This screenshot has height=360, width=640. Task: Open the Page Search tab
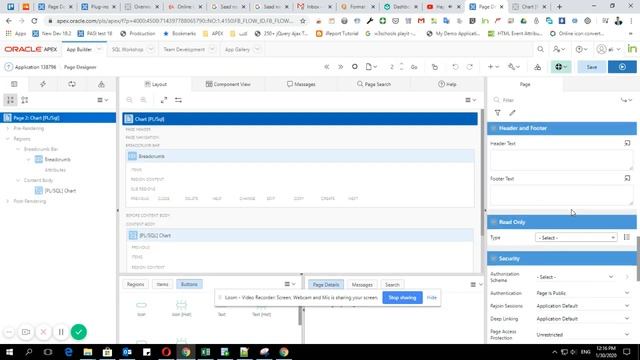pos(374,84)
